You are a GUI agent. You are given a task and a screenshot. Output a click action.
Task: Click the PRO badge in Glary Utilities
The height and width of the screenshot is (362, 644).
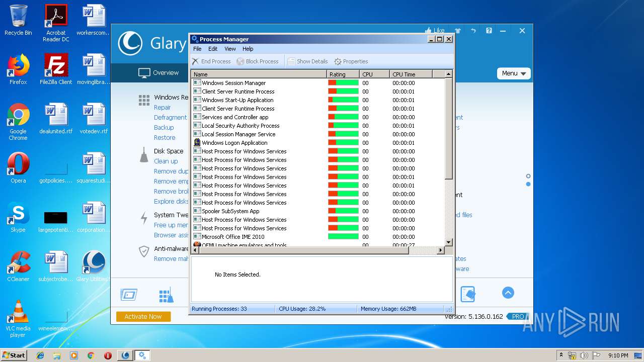tap(518, 316)
